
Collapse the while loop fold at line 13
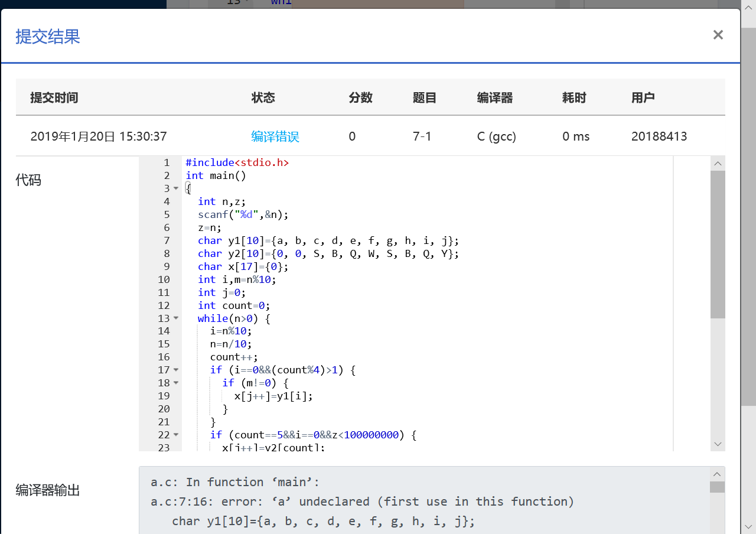tap(175, 318)
